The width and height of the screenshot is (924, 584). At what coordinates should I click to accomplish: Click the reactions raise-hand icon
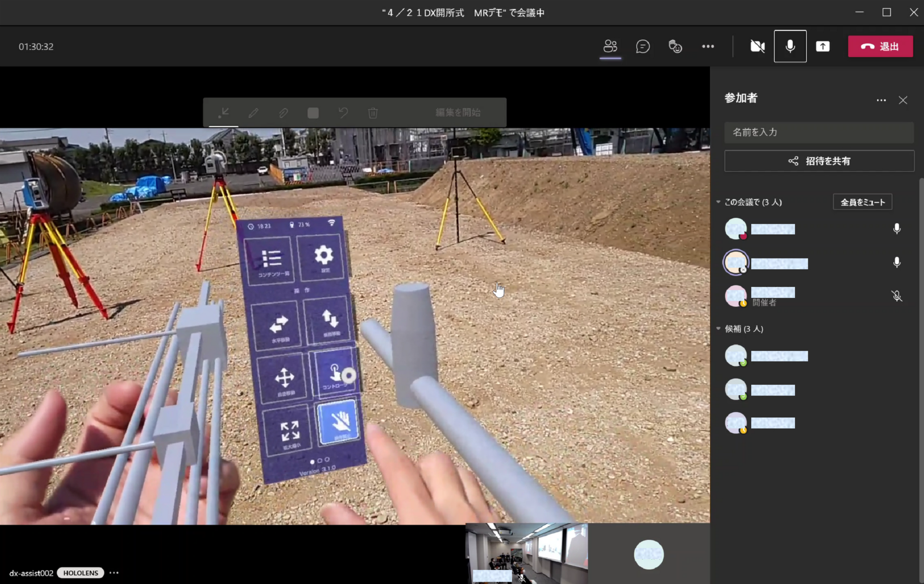coord(675,46)
